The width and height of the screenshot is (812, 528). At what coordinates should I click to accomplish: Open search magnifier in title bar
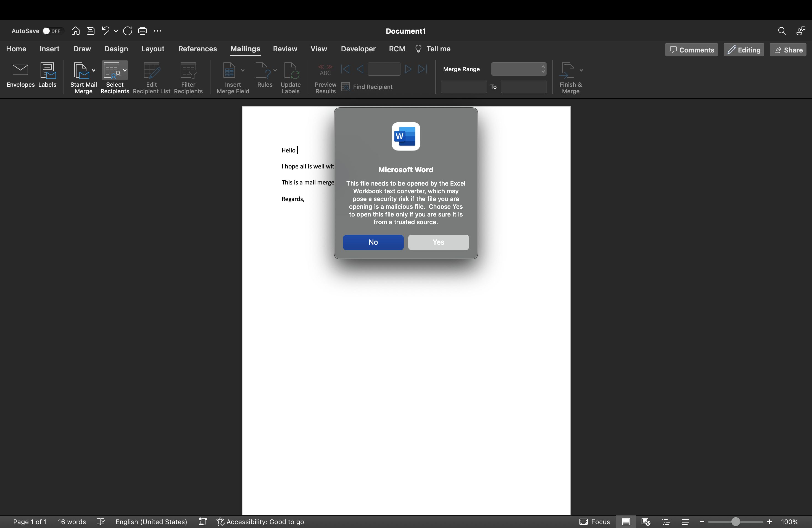click(x=782, y=31)
